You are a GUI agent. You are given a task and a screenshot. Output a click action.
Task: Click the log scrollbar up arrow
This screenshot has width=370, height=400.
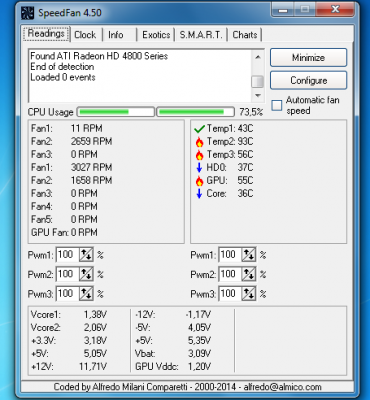point(258,57)
